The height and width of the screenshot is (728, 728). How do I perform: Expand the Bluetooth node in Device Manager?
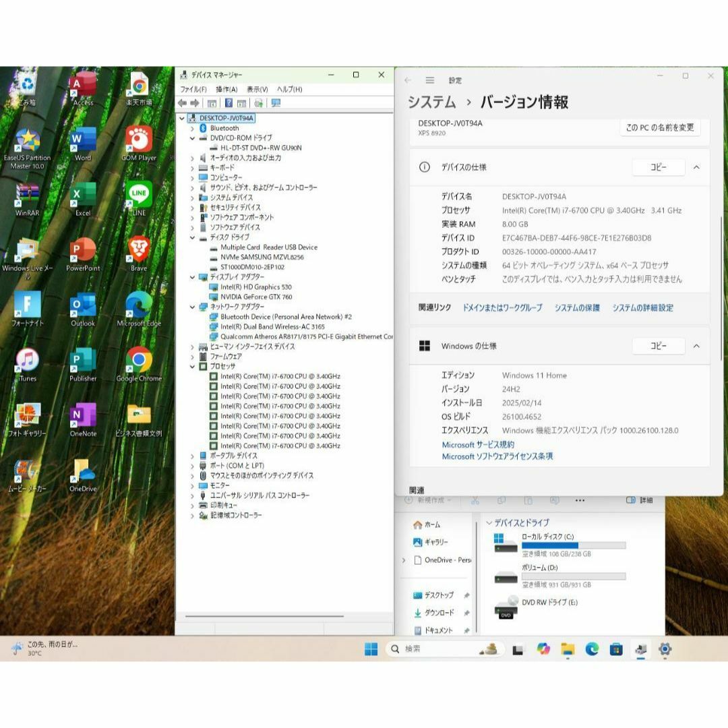pyautogui.click(x=192, y=129)
